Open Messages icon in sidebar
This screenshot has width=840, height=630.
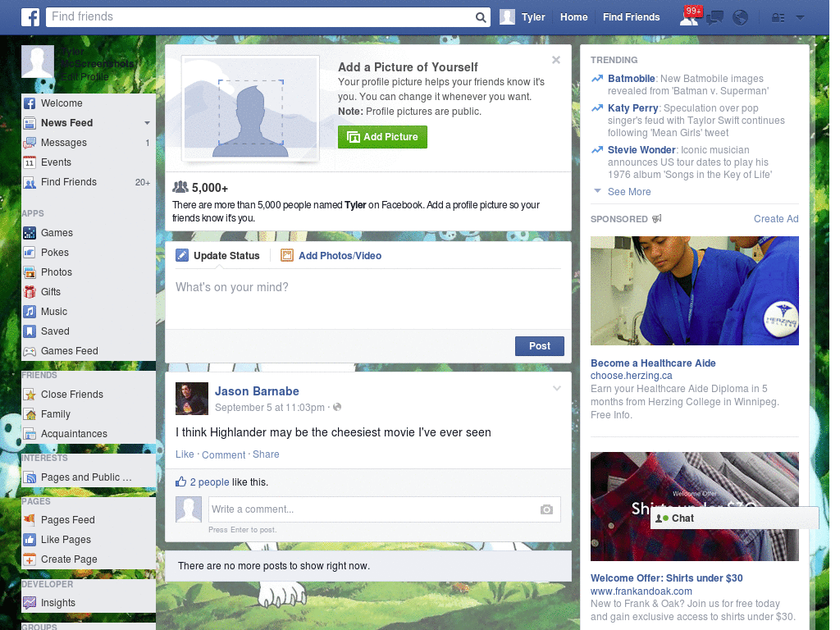(x=30, y=143)
